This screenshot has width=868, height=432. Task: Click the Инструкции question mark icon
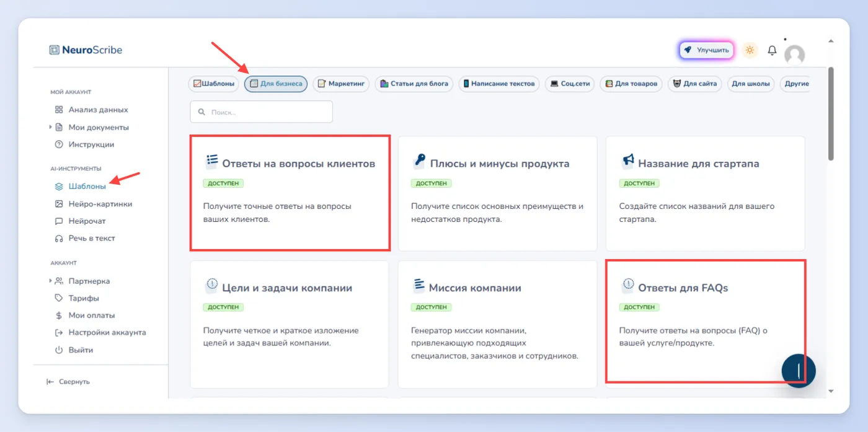59,144
